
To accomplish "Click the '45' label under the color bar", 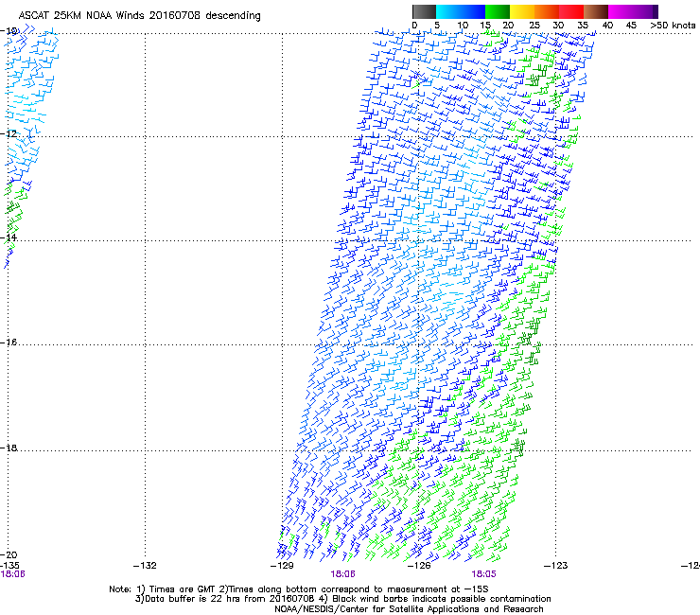I will tap(631, 25).
